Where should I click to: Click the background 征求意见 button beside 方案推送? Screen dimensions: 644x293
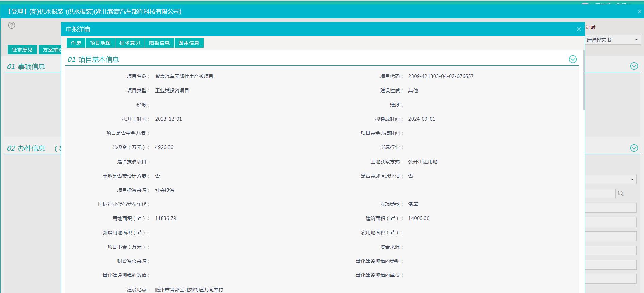[22, 50]
